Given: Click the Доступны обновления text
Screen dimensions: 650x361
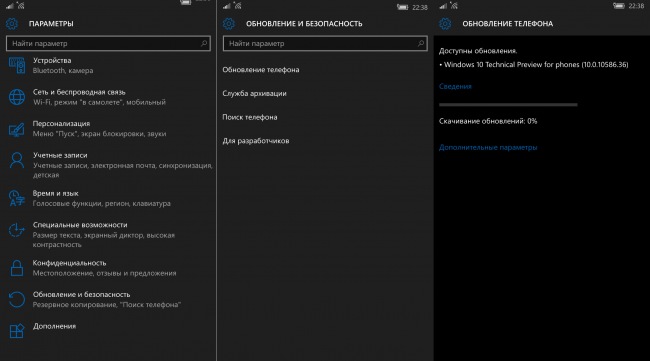Looking at the screenshot, I should tap(478, 51).
